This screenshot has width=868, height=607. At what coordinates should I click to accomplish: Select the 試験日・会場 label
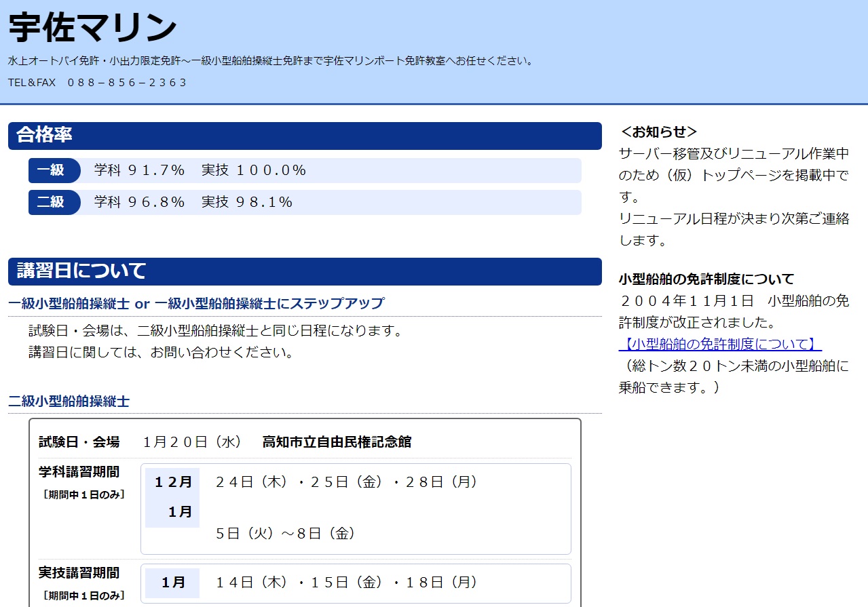tap(79, 442)
